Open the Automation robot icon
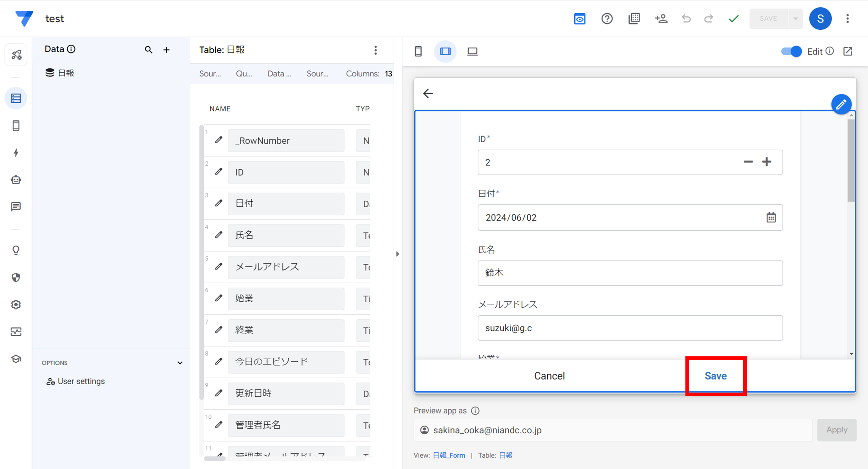 [16, 180]
